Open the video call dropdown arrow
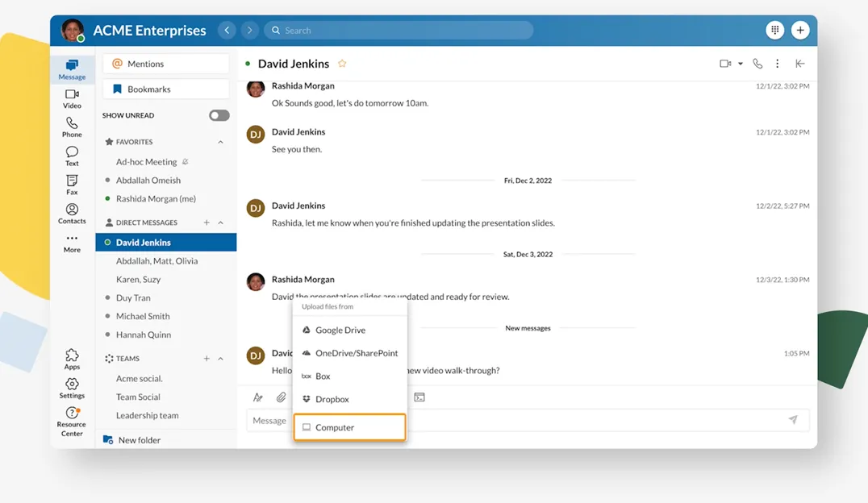Viewport: 868px width, 503px height. pyautogui.click(x=741, y=64)
